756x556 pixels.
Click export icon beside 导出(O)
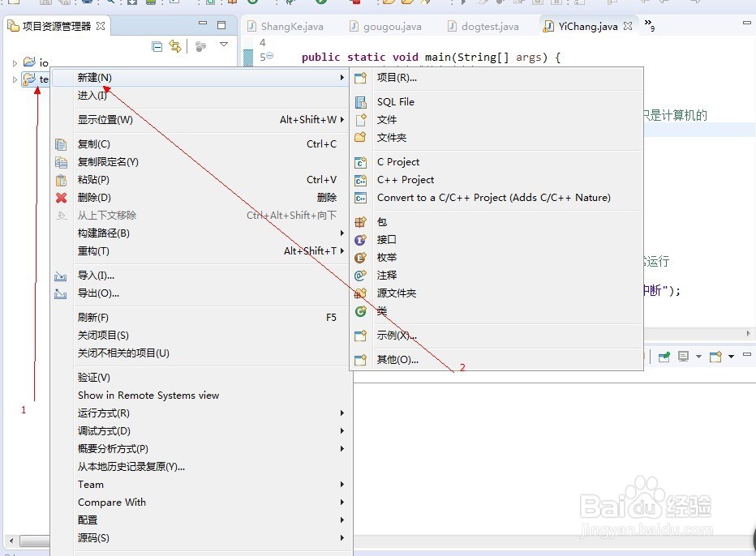point(61,293)
